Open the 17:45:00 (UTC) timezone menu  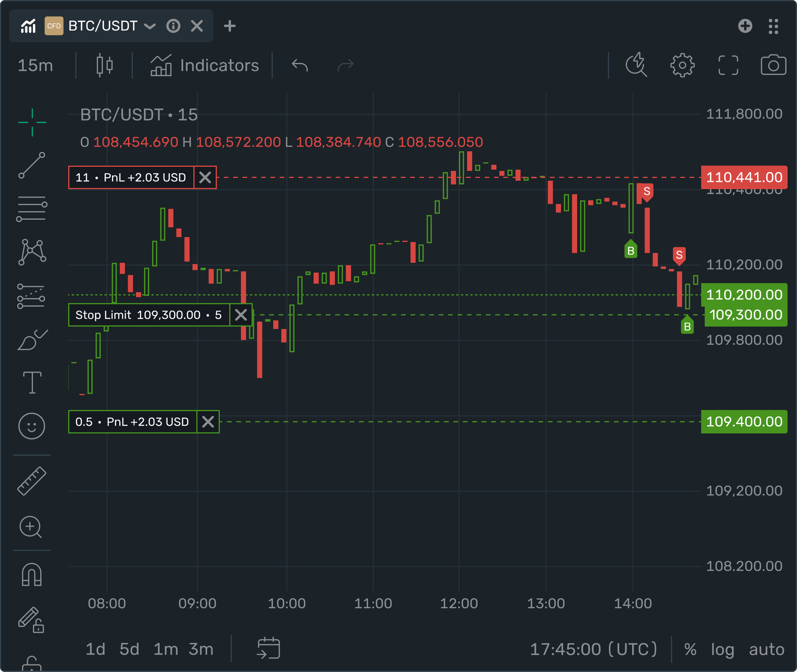pyautogui.click(x=593, y=649)
